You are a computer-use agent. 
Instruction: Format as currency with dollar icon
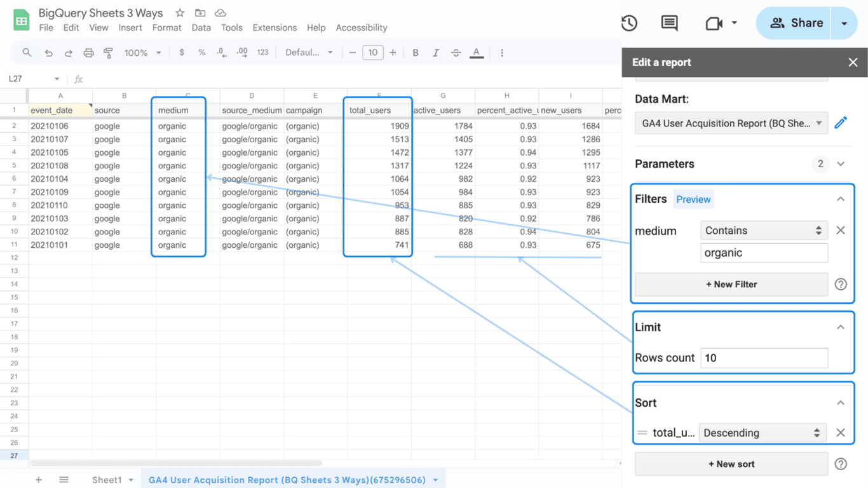[182, 53]
